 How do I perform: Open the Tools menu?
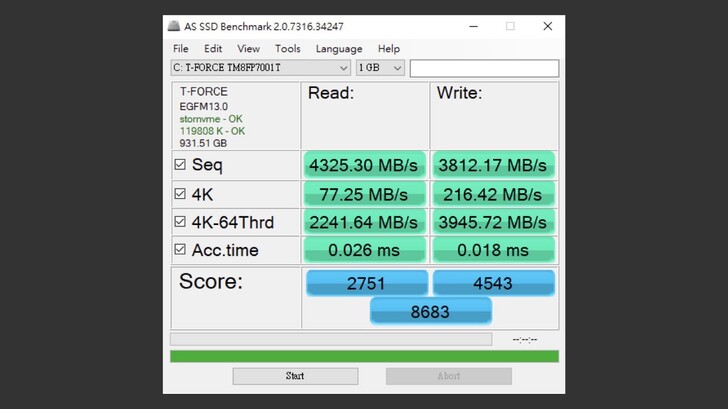[x=288, y=49]
